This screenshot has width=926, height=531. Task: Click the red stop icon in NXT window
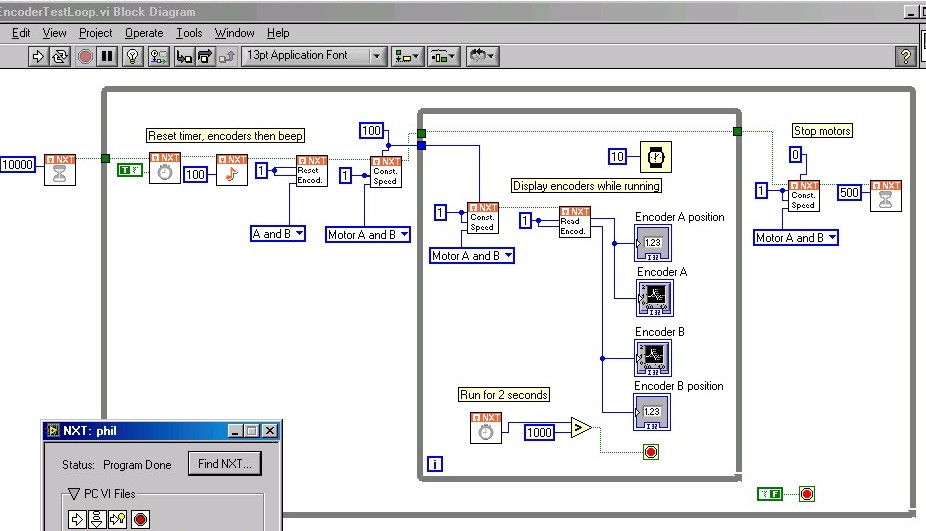coord(140,519)
